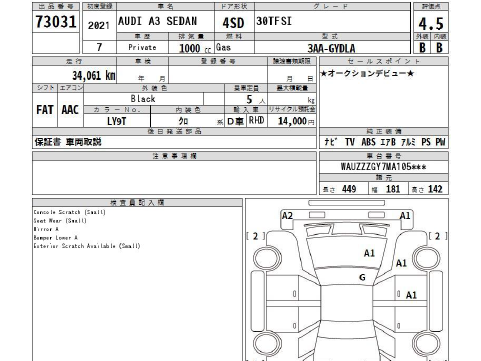Click the TV equipment item
Image resolution: width=481 pixels, height=361 pixels.
[x=350, y=142]
